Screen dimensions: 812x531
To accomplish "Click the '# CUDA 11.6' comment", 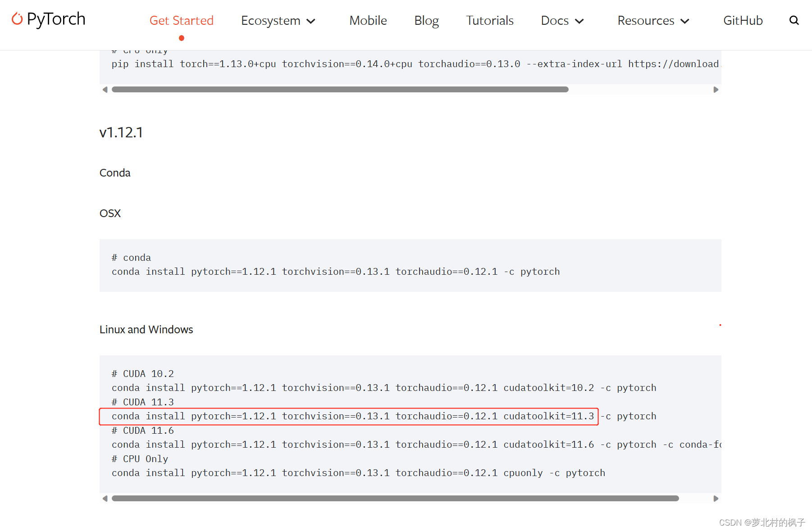I will pyautogui.click(x=143, y=431).
